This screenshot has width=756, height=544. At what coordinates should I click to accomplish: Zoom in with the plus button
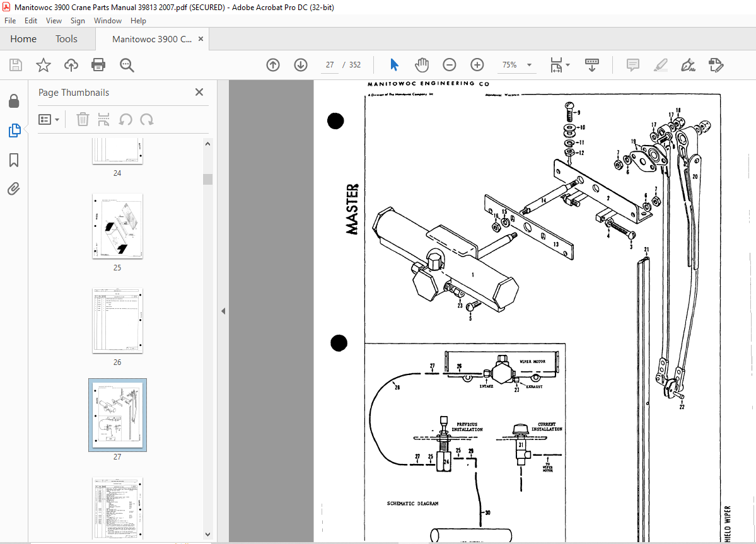pos(477,64)
